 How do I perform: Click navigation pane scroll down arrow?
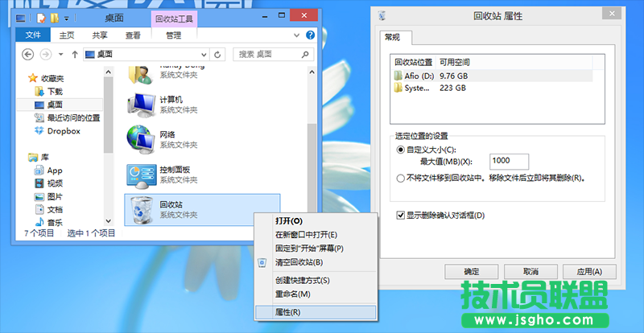(109, 221)
